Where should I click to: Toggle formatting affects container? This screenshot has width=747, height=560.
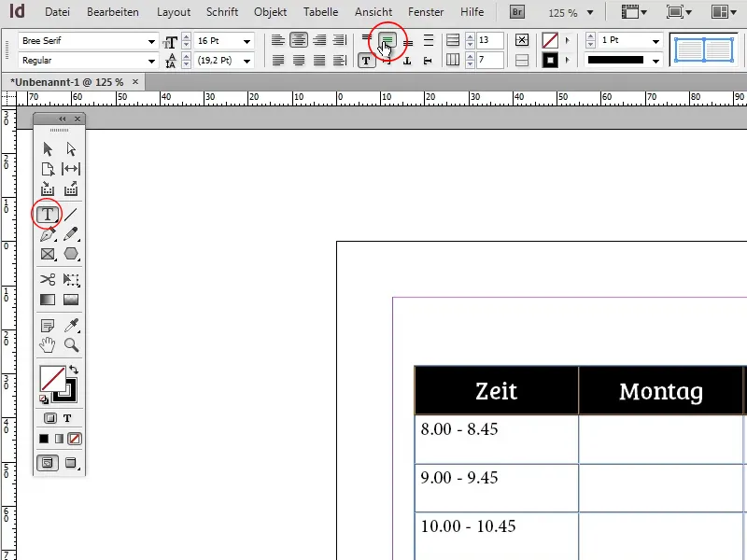pyautogui.click(x=50, y=418)
